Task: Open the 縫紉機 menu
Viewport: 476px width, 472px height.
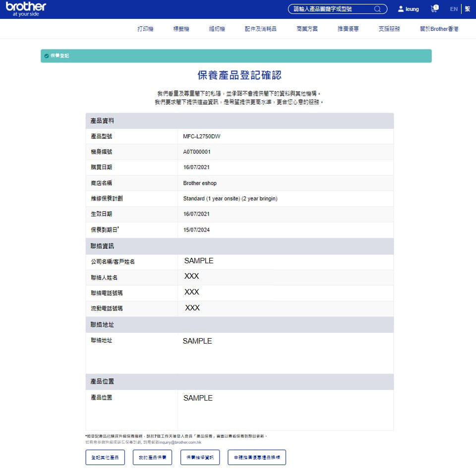Action: pyautogui.click(x=217, y=29)
